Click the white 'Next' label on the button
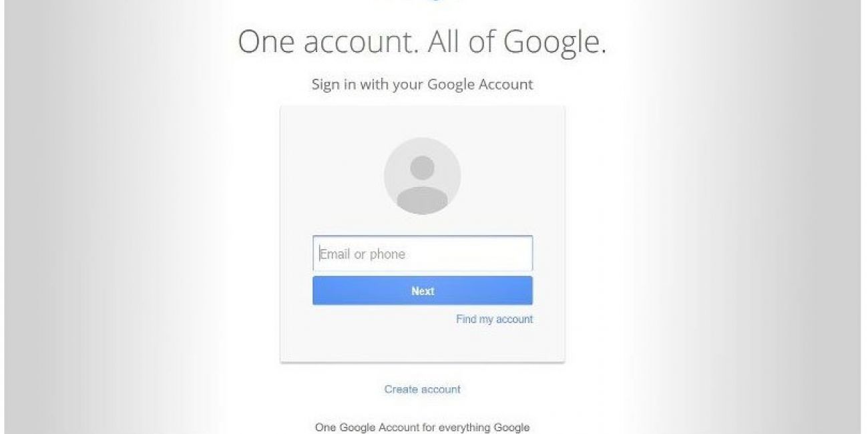The width and height of the screenshot is (868, 434). pyautogui.click(x=423, y=291)
